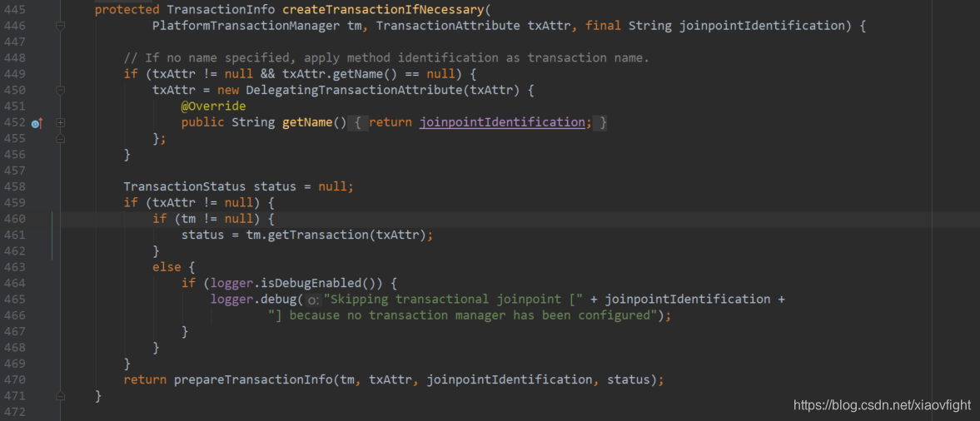Collapse the method fold marker at line 446

pyautogui.click(x=61, y=26)
